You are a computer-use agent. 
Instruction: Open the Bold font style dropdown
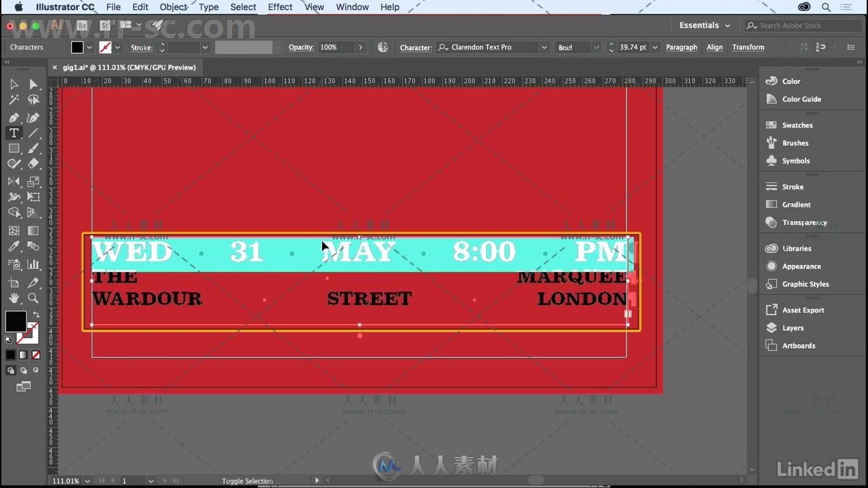[596, 47]
